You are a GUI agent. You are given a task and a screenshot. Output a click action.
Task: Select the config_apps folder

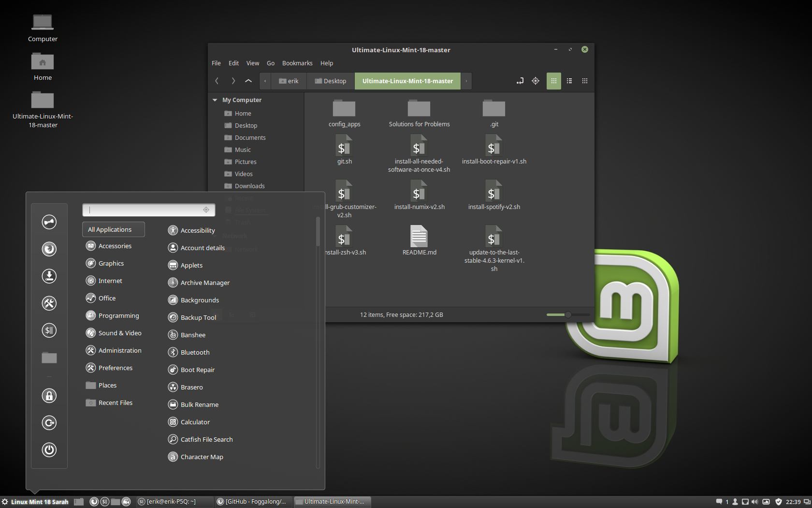(344, 113)
